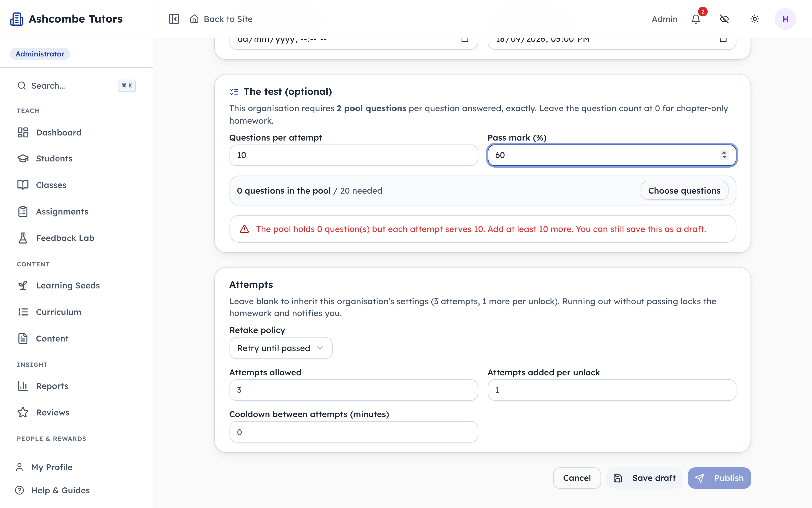
Task: Click the Back to Site link
Action: [x=221, y=19]
